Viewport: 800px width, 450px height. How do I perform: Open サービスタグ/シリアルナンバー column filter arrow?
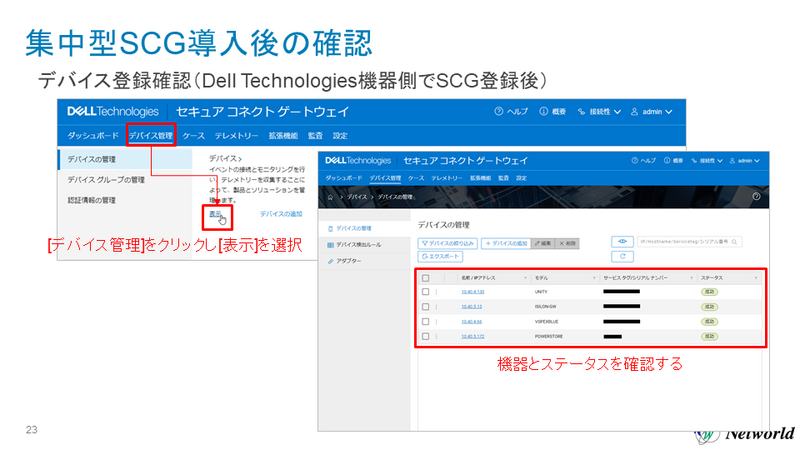[692, 278]
